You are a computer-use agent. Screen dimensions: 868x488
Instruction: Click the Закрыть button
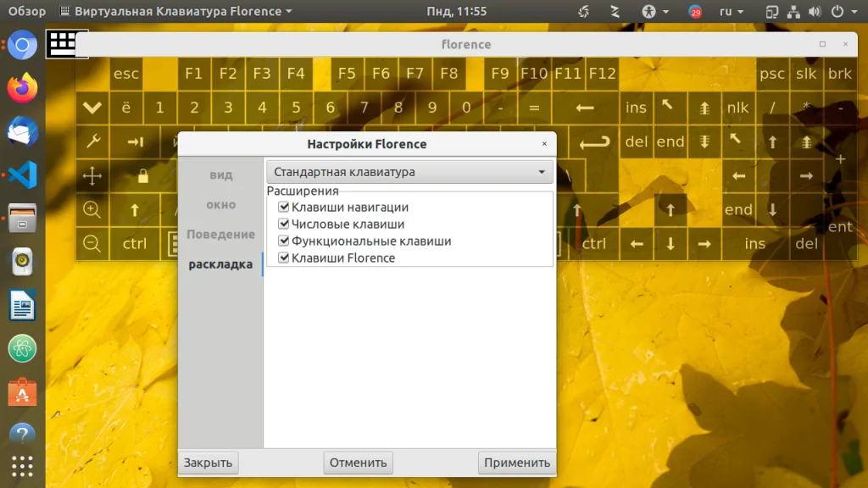coord(209,463)
